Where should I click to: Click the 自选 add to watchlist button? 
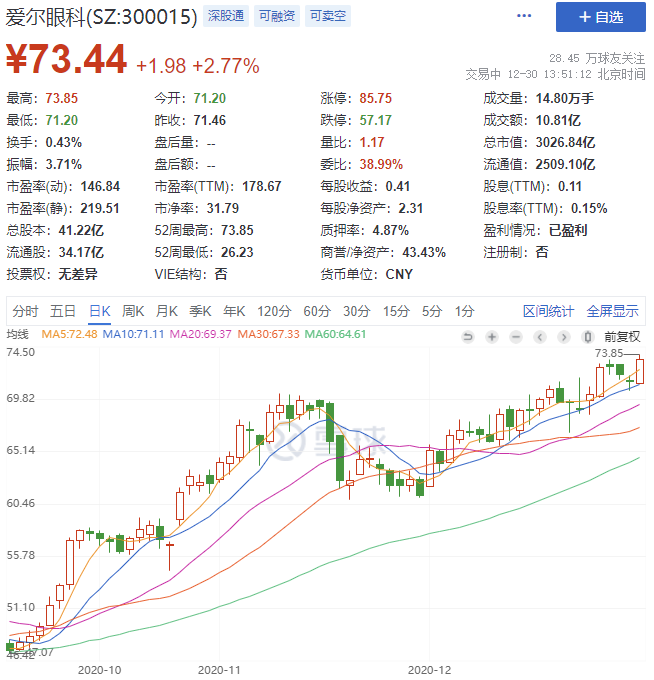[600, 17]
